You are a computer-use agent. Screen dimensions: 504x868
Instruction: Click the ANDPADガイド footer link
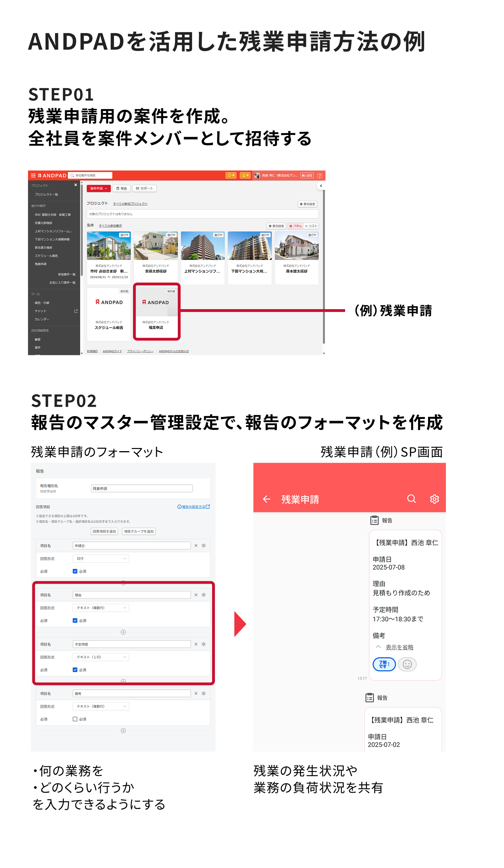112,351
